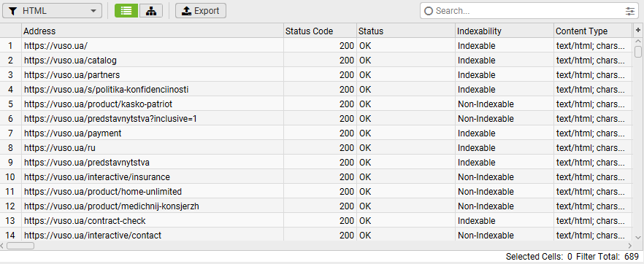Switch to tree structure view
This screenshot has width=644, height=264.
point(150,11)
